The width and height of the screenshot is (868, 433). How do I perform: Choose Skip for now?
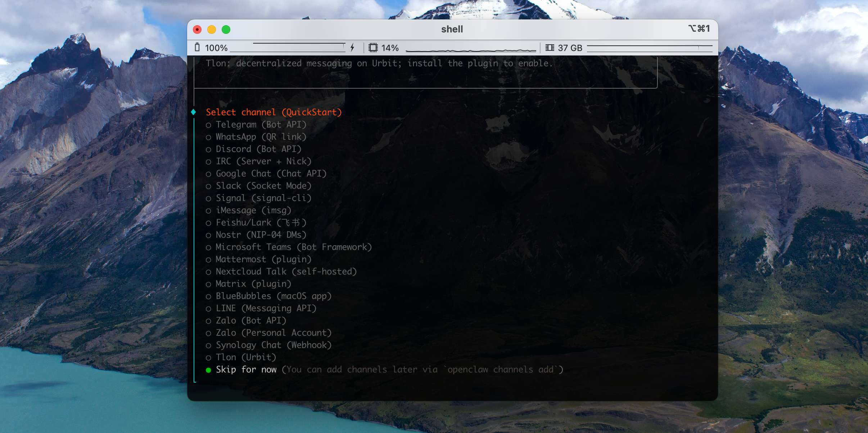[246, 369]
